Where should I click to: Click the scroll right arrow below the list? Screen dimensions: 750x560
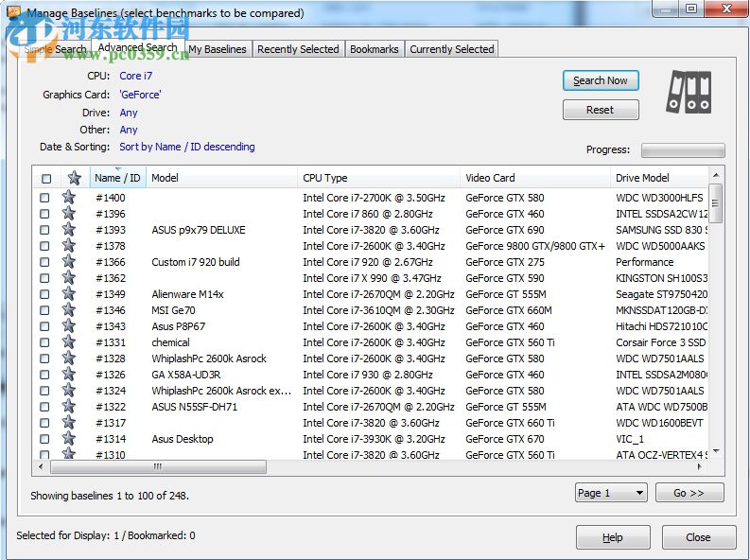pyautogui.click(x=699, y=466)
